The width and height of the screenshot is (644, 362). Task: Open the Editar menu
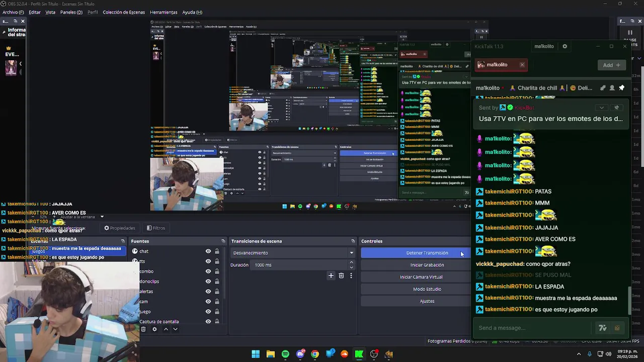(x=35, y=12)
